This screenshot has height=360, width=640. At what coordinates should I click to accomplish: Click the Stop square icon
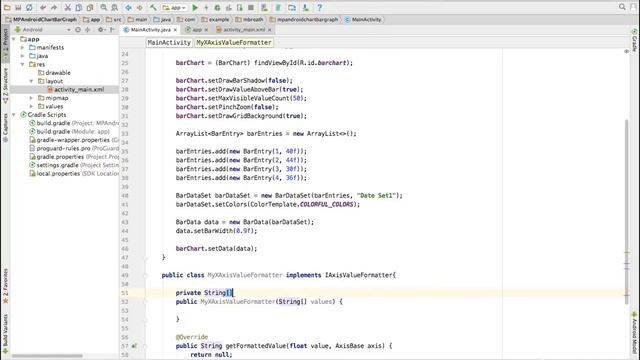point(251,7)
